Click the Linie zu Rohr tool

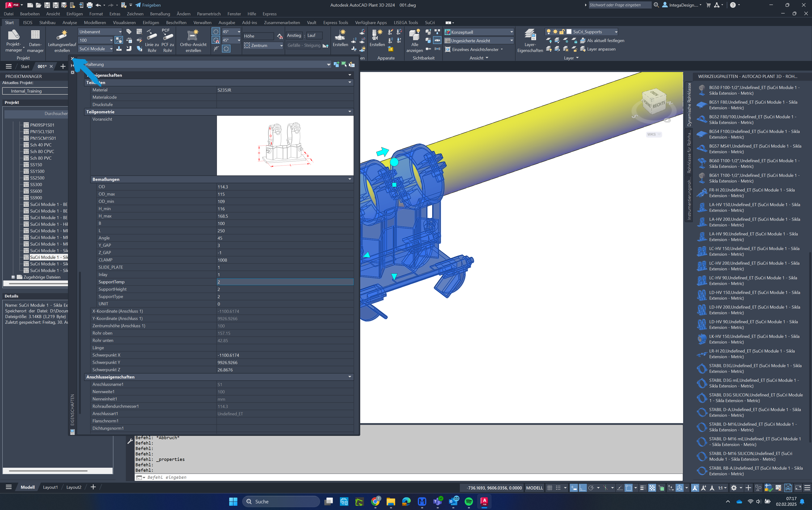(x=152, y=41)
